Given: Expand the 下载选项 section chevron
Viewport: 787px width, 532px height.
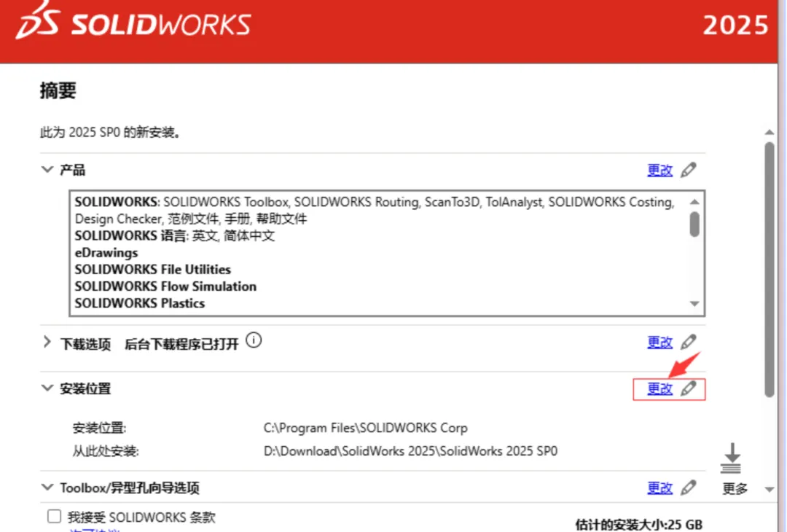Looking at the screenshot, I should pos(47,343).
